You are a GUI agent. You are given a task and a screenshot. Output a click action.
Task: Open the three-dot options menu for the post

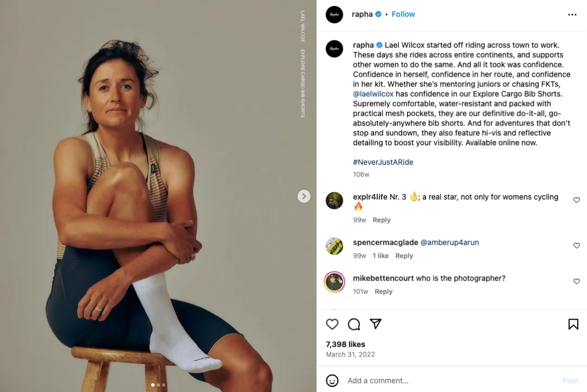point(572,14)
